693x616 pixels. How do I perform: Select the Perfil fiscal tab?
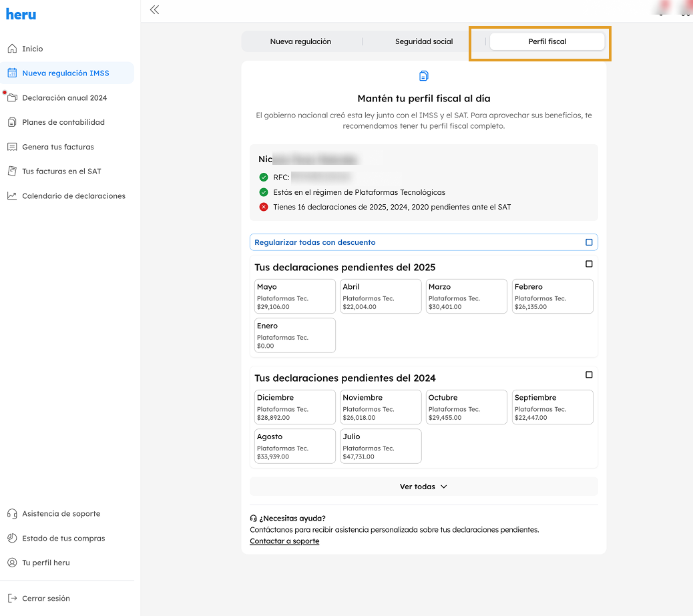[547, 41]
